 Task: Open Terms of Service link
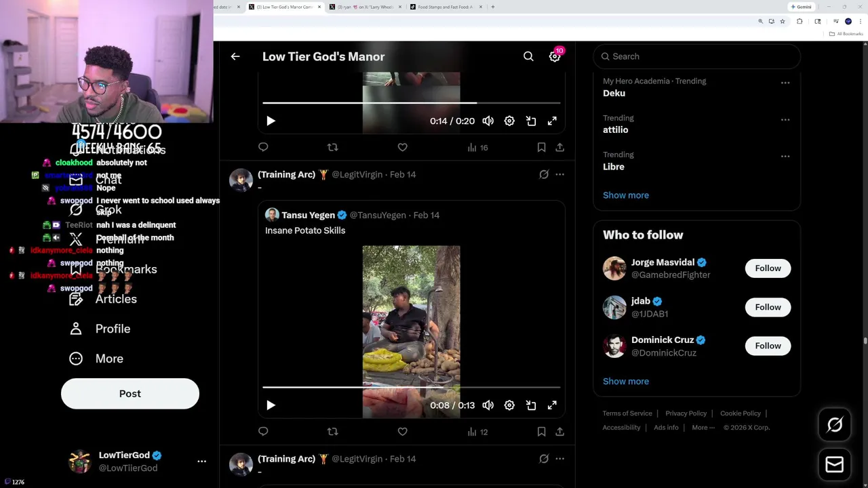pos(627,413)
